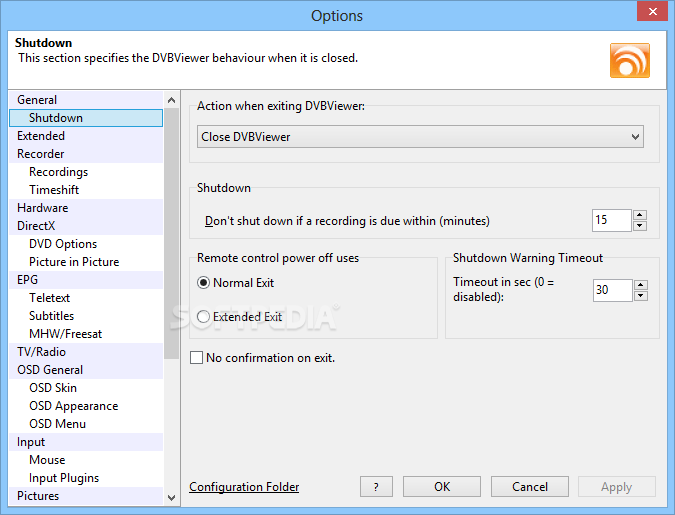Open the OSD Appearance options page
The width and height of the screenshot is (675, 515).
click(86, 406)
